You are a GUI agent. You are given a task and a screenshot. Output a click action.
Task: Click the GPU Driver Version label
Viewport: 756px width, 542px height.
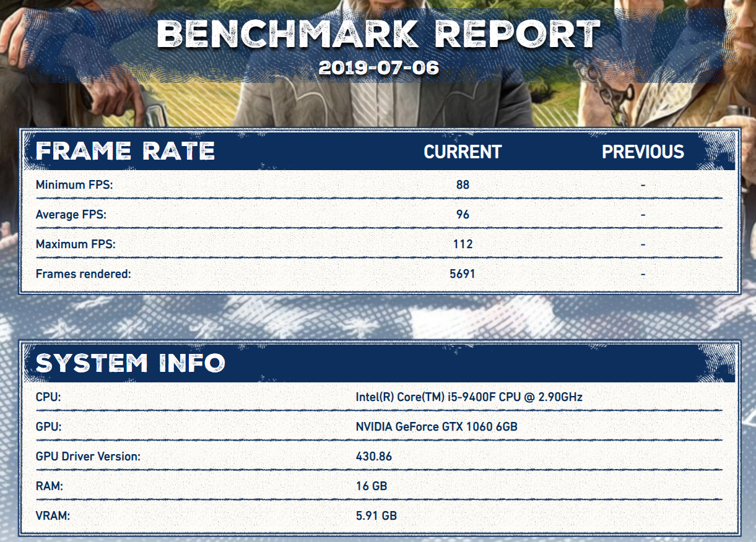(88, 457)
